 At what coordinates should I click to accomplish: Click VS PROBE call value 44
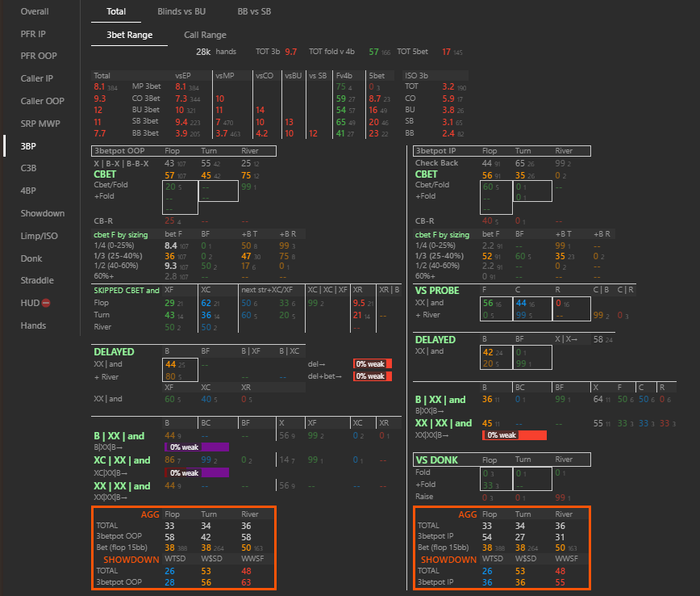coord(521,303)
